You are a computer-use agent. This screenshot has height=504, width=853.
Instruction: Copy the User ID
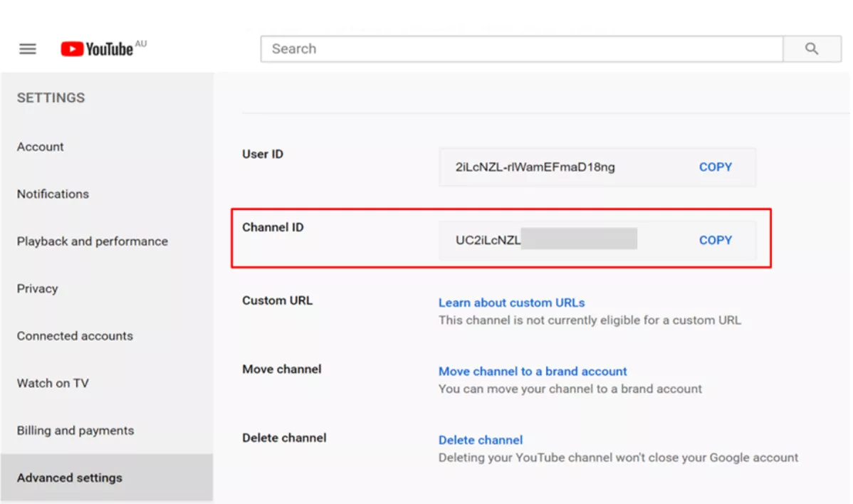point(716,167)
